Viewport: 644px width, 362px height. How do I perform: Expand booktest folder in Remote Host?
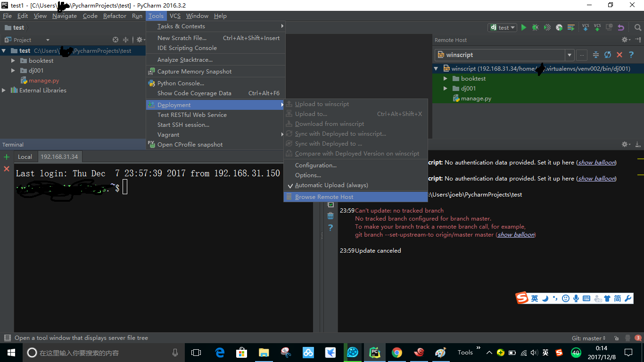[446, 79]
